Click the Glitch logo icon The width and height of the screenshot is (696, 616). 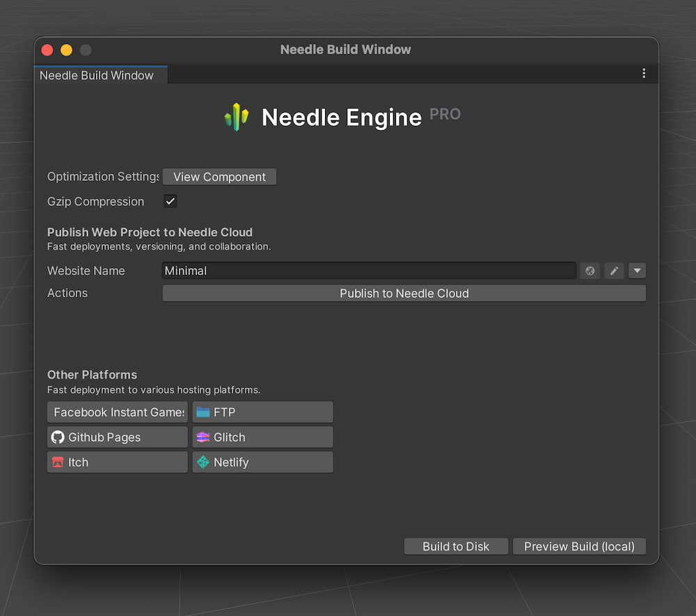click(204, 437)
